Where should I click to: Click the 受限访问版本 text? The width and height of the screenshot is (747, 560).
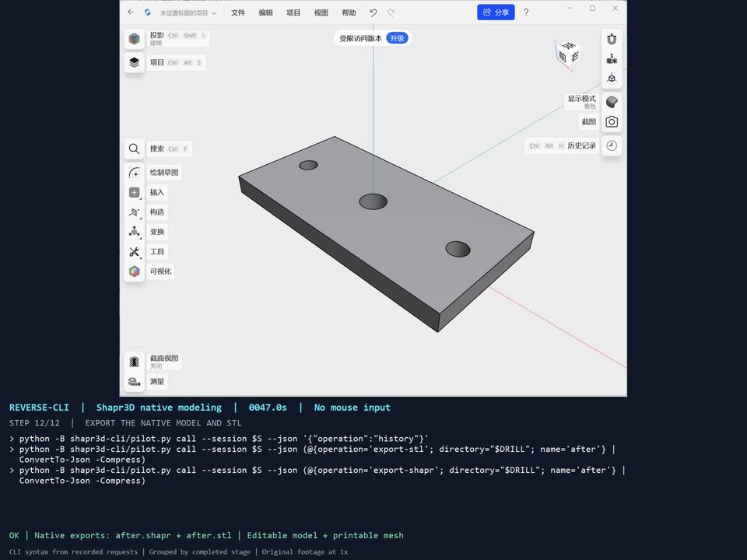(x=360, y=38)
